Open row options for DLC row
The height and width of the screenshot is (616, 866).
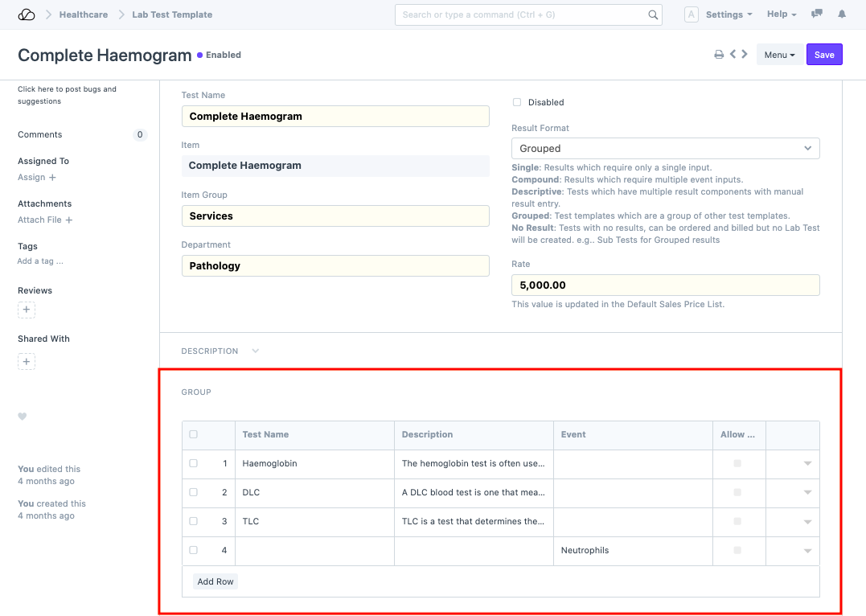(x=807, y=492)
